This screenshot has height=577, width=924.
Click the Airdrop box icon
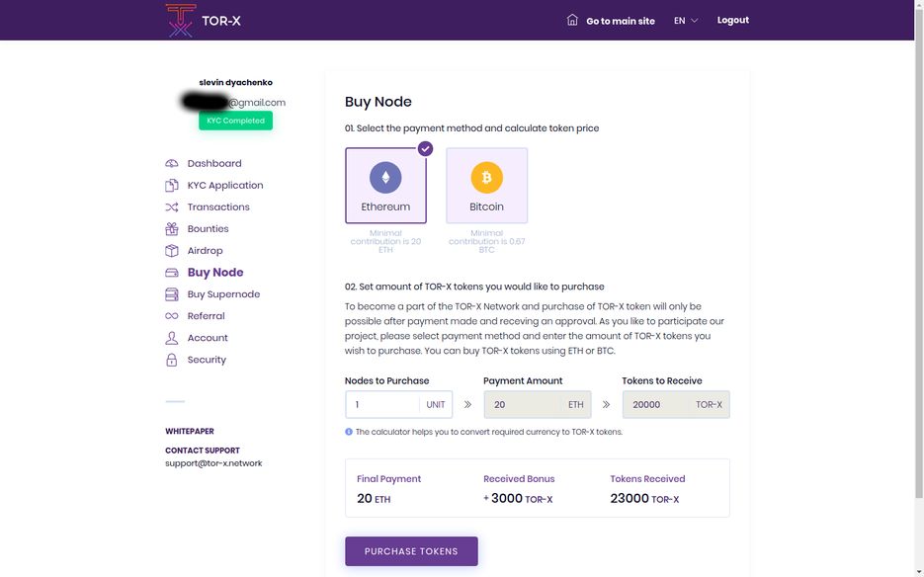point(172,251)
